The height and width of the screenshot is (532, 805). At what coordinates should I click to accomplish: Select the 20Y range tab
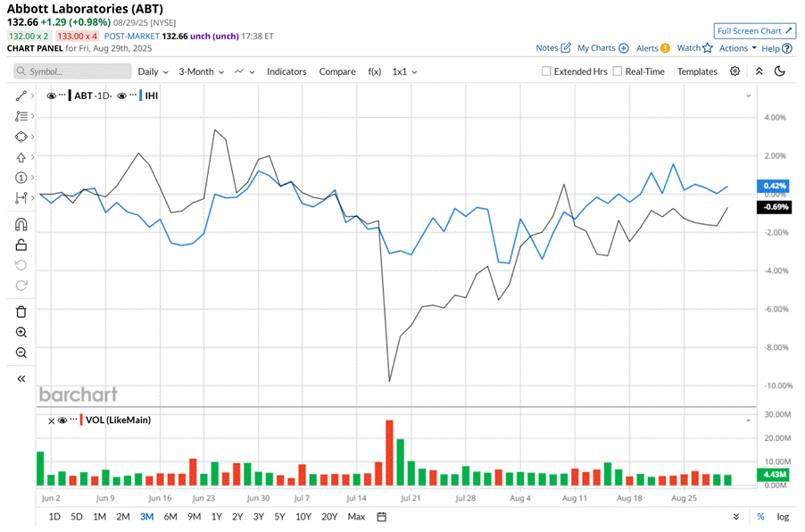[329, 517]
